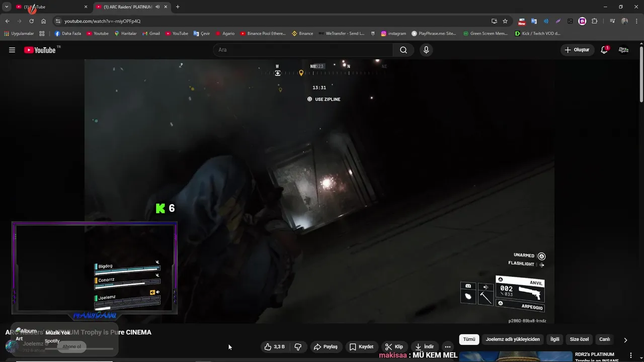Open Kick / Twitch VOD bookmark
The width and height of the screenshot is (644, 362).
coord(537,34)
